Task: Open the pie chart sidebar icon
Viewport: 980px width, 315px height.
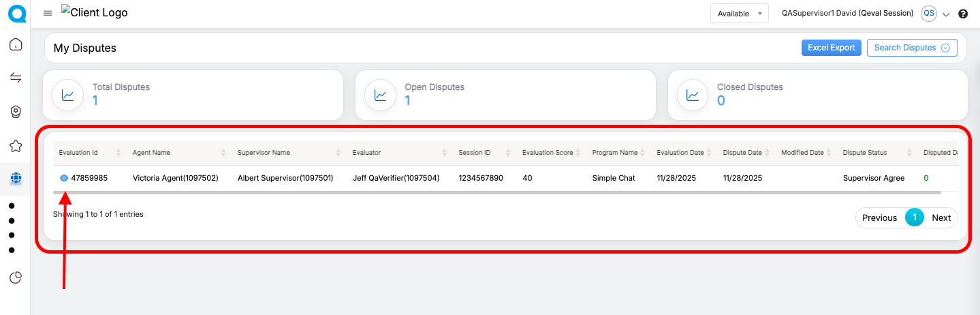Action: (x=16, y=277)
